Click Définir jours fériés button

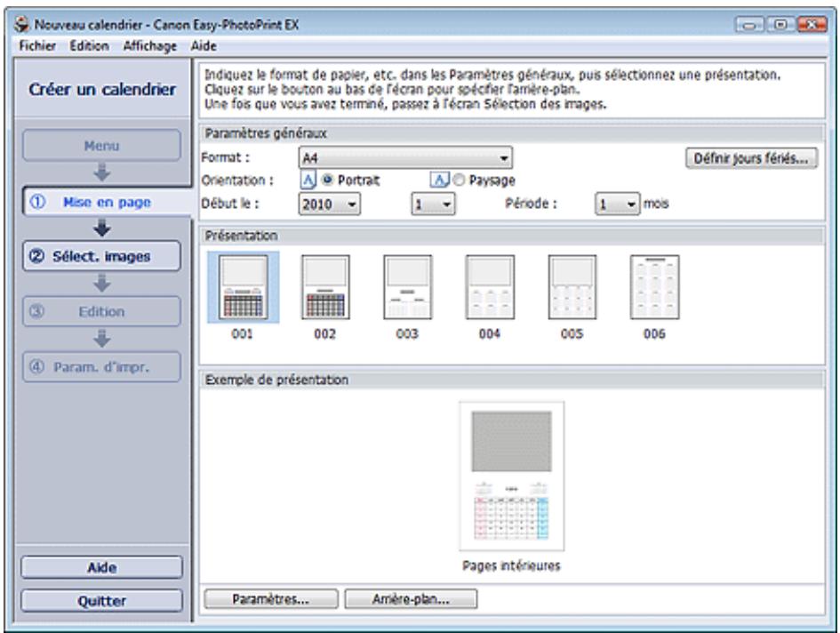[x=751, y=158]
